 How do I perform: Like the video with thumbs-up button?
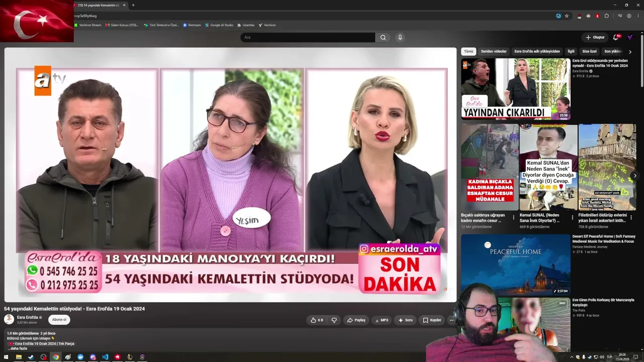tap(317, 320)
